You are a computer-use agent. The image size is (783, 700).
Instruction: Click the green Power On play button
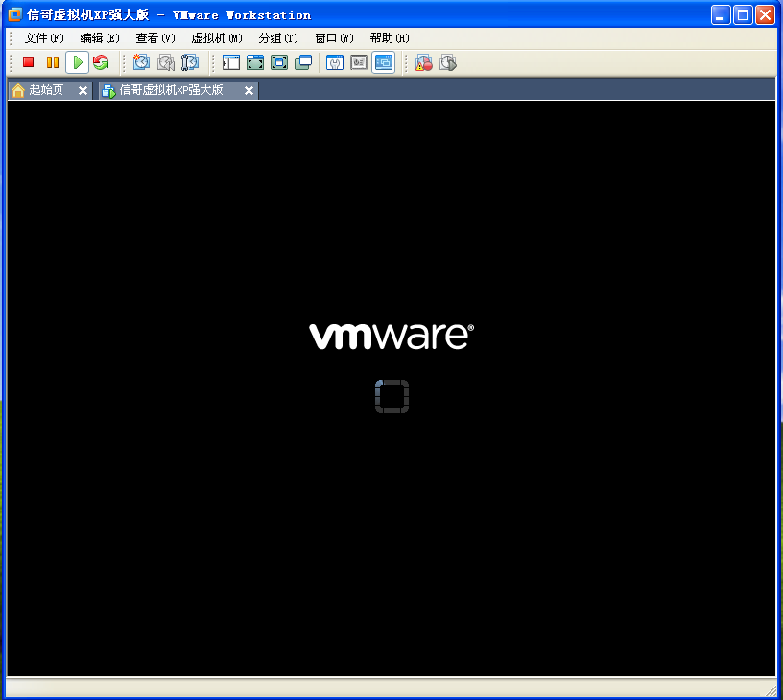pos(78,62)
